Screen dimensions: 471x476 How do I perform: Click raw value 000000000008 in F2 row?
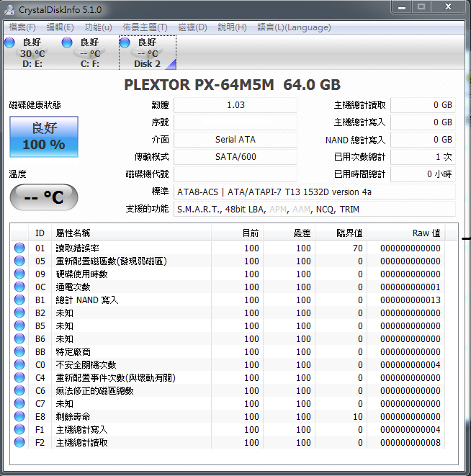[x=410, y=443]
